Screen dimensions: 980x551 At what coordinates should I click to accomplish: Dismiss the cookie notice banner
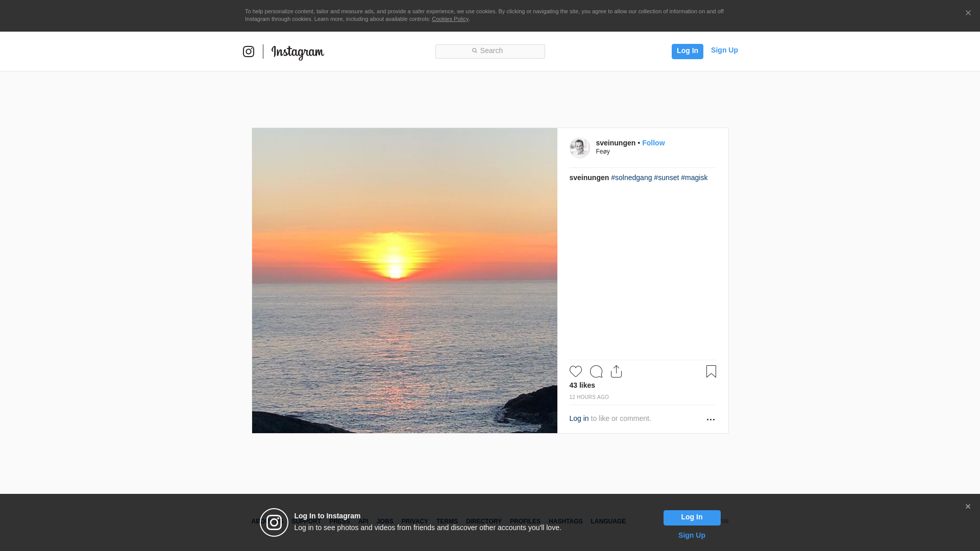(x=968, y=13)
